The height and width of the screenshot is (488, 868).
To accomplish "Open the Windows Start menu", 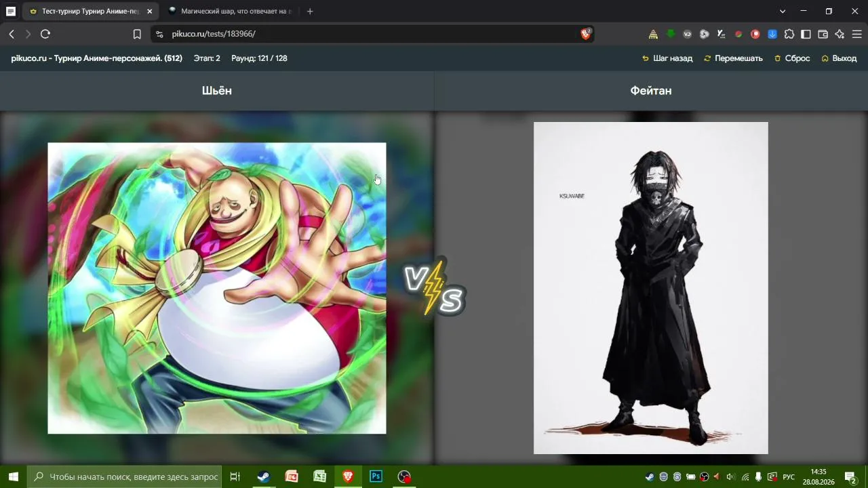I will tap(13, 476).
